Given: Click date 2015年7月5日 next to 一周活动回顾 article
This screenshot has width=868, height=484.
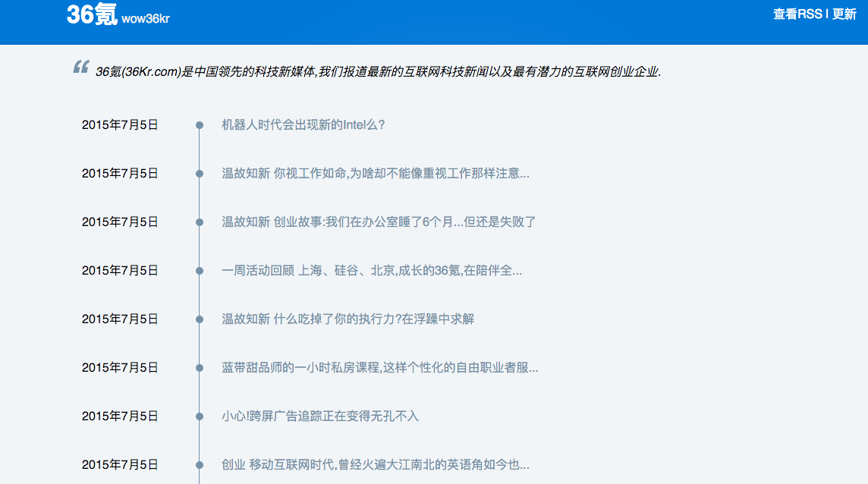Looking at the screenshot, I should pos(120,271).
